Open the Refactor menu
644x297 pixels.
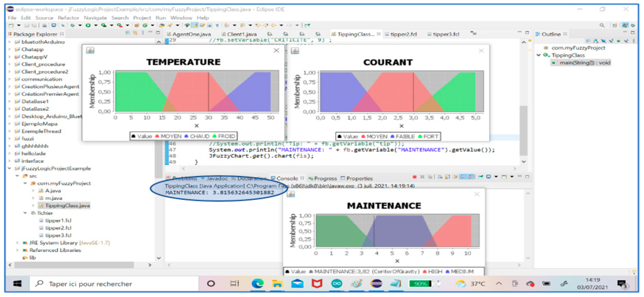pyautogui.click(x=68, y=18)
